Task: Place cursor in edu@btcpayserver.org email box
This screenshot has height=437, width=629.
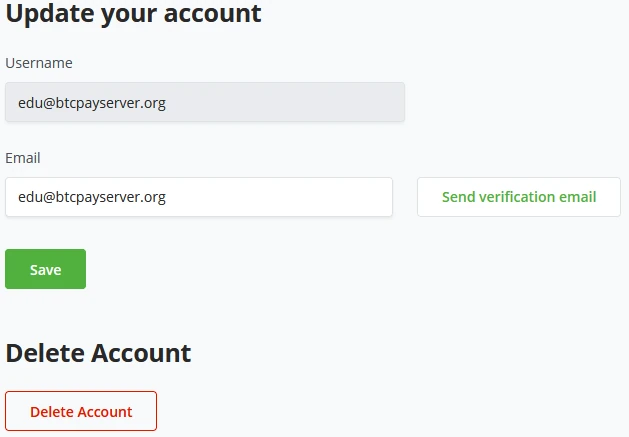Action: click(198, 197)
